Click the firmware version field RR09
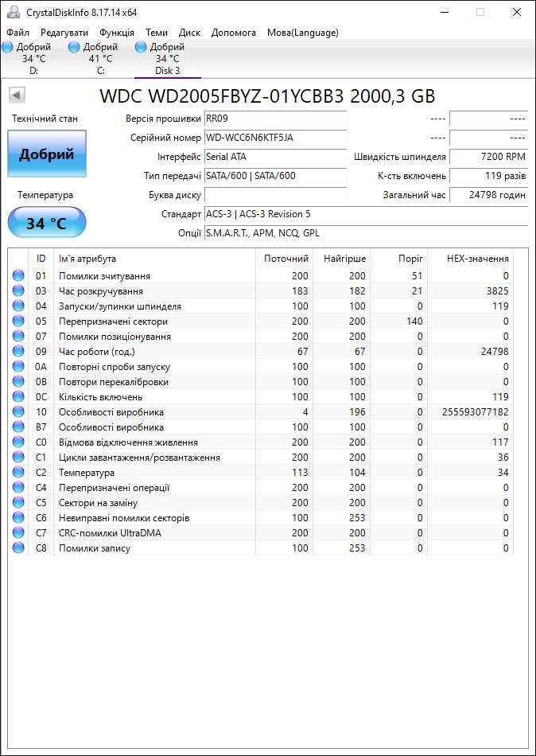This screenshot has height=756, width=536. (276, 119)
